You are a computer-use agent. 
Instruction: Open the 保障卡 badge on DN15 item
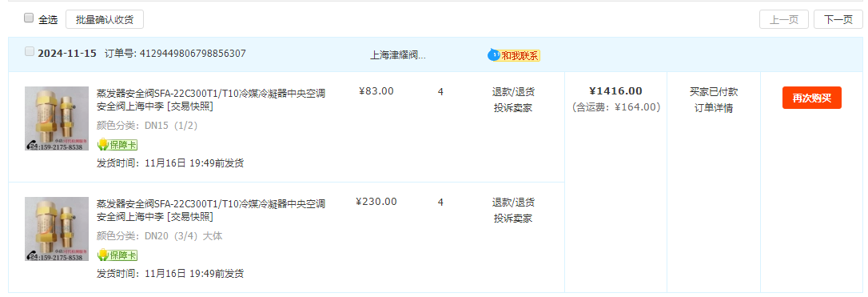[x=117, y=145]
